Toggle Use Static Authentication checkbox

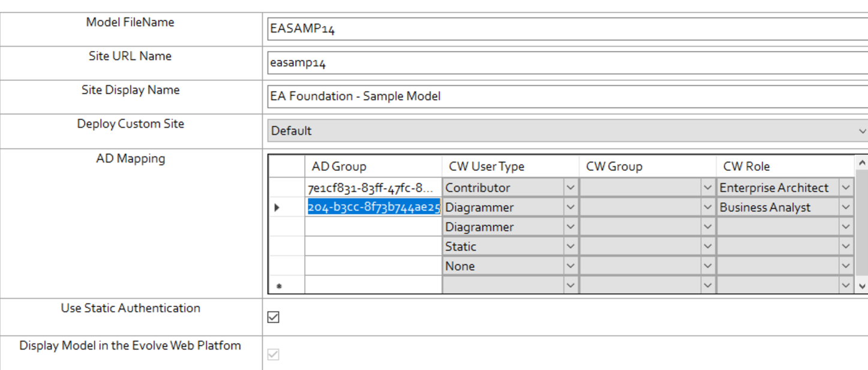click(x=274, y=317)
